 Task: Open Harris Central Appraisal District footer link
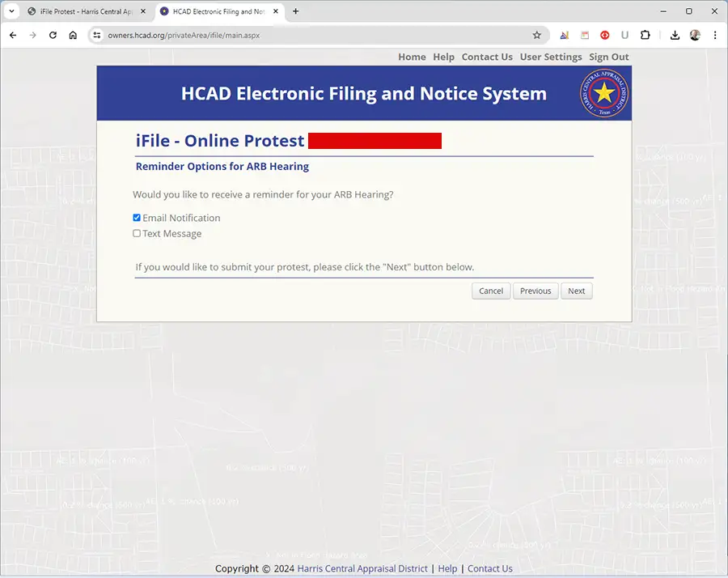(x=362, y=569)
